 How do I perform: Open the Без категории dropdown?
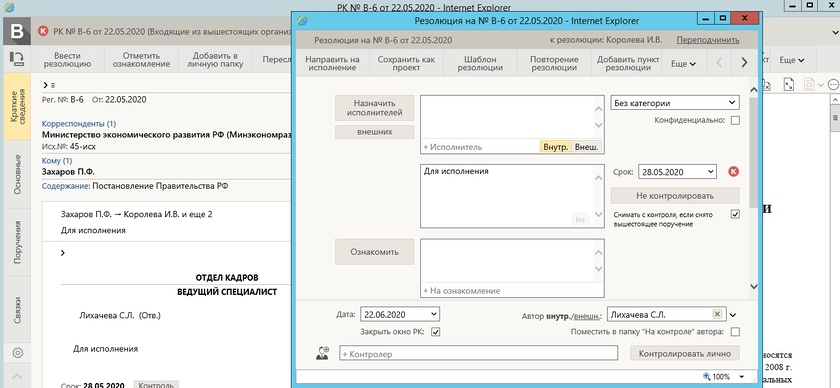675,103
